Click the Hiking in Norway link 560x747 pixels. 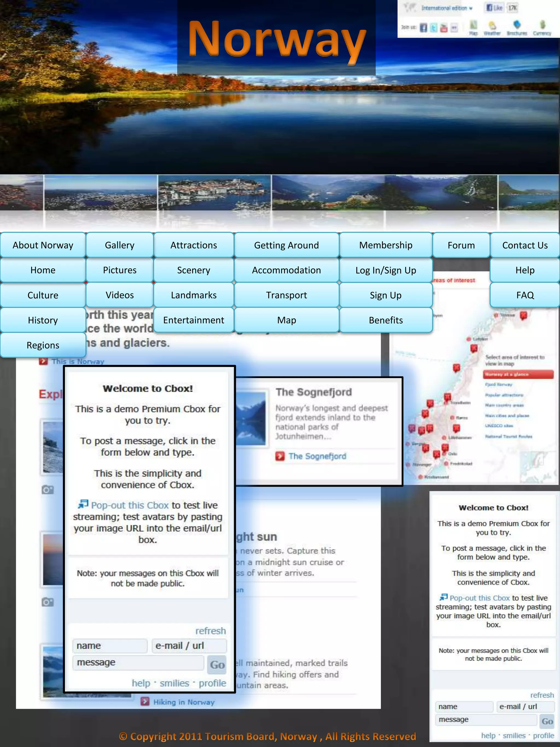point(184,702)
